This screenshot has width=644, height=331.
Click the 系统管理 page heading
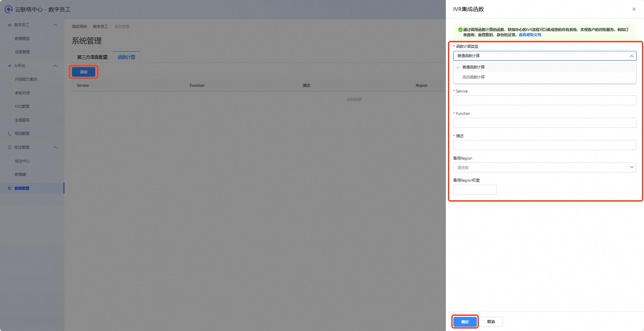click(x=87, y=41)
